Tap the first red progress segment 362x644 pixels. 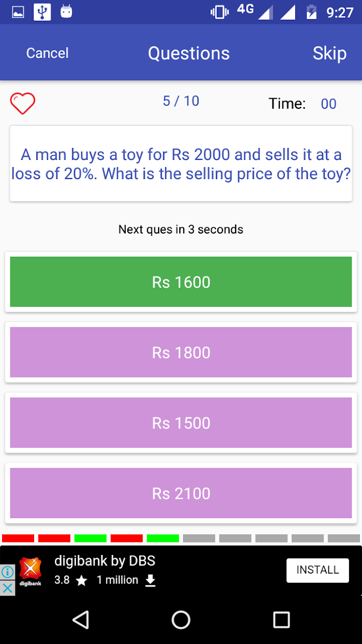[x=18, y=538]
